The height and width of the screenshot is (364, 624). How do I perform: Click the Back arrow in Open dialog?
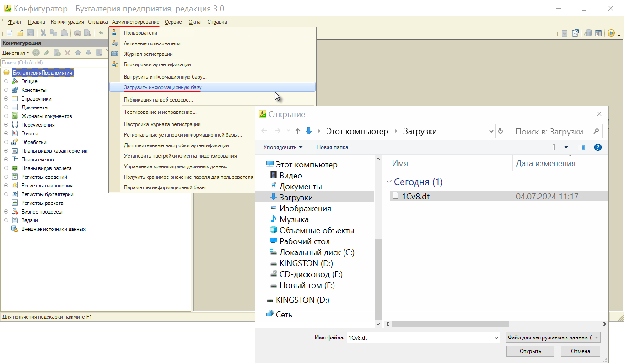click(264, 131)
